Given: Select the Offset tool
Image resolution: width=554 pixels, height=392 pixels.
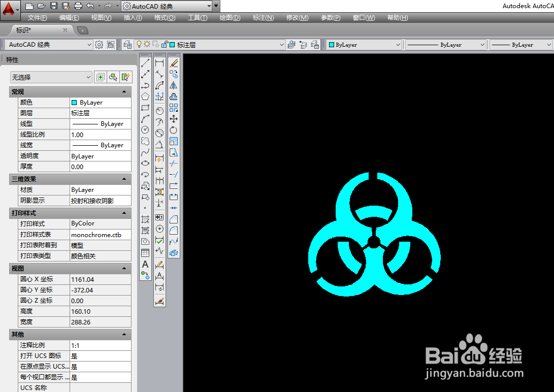Looking at the screenshot, I should pyautogui.click(x=174, y=96).
